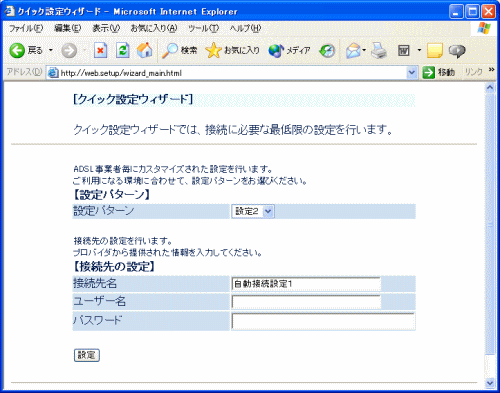Open the ファイル(F) menu
The height and width of the screenshot is (393, 500).
click(x=26, y=29)
